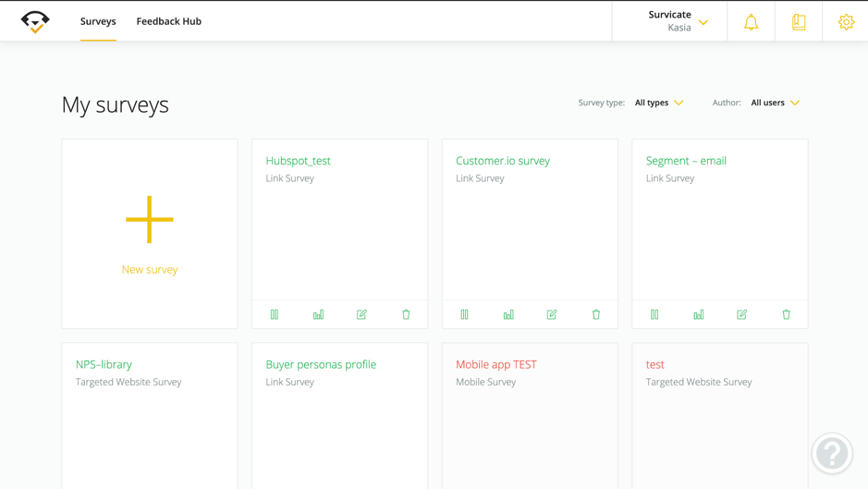
Task: Pause the Segment – email survey
Action: click(x=654, y=314)
